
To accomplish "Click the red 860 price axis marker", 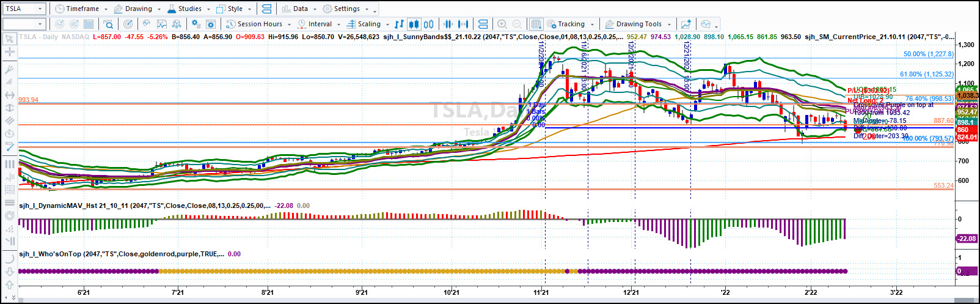I will pyautogui.click(x=967, y=130).
